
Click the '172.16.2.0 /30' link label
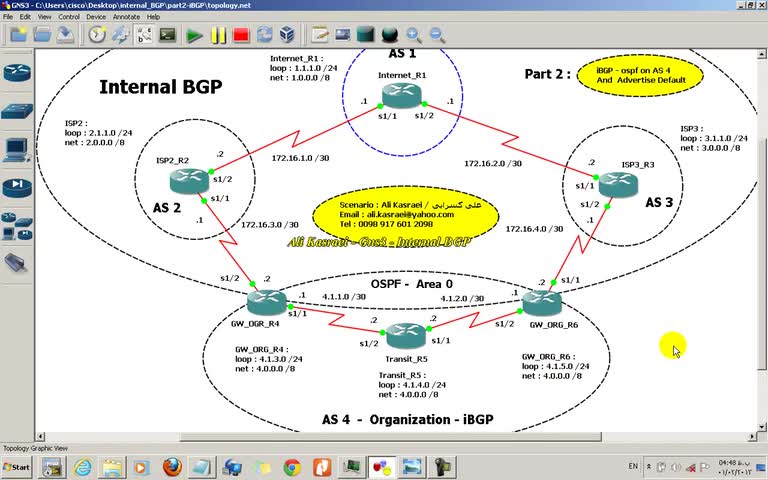[x=493, y=164]
